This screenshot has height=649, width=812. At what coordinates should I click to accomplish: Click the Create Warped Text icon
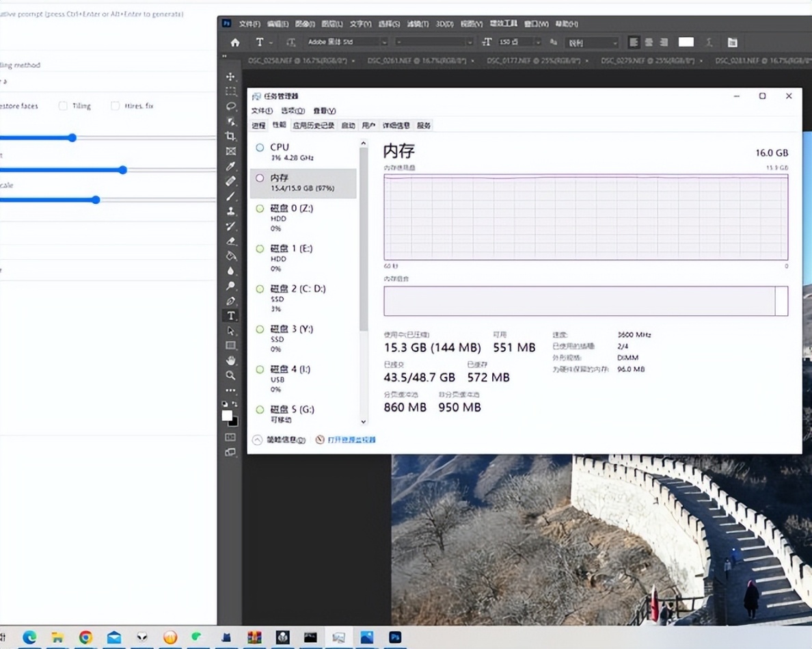pos(709,42)
